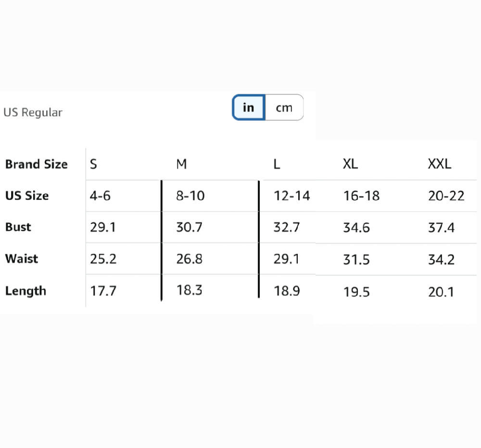Select the M brand size column header

[x=181, y=164]
